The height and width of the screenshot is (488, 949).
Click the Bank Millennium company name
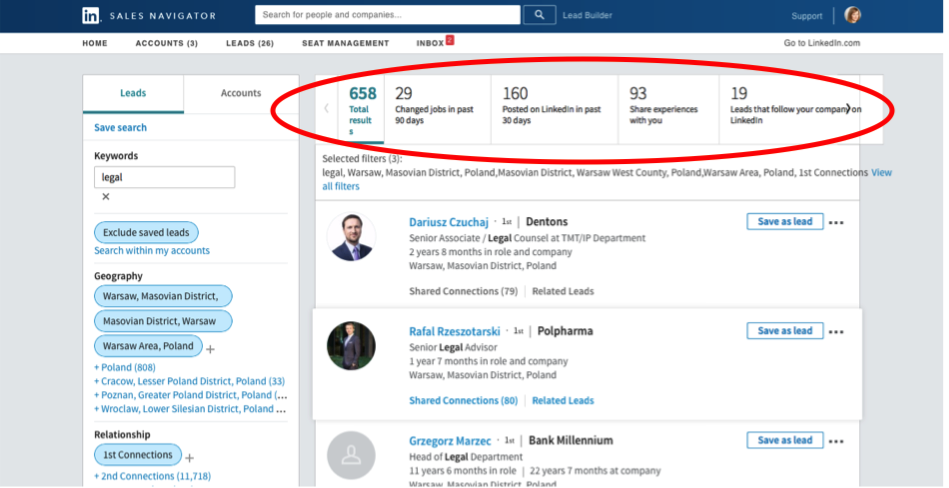point(571,440)
